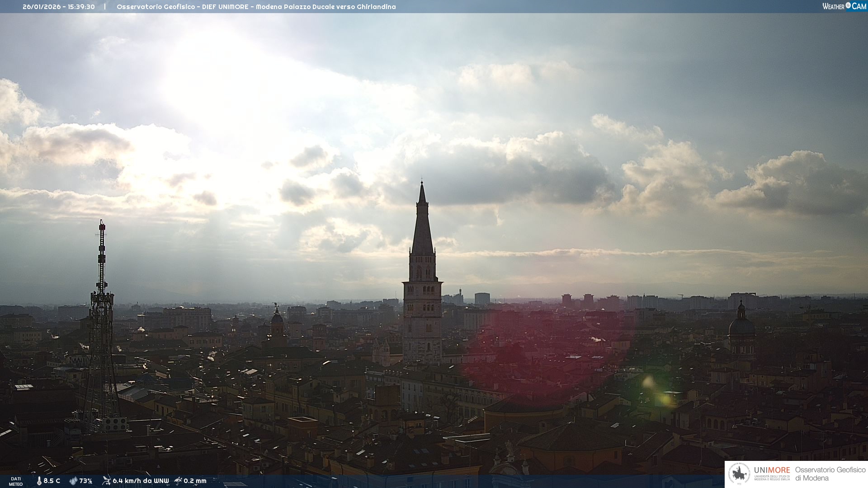Click the UNIMORE university name text

pos(772,470)
